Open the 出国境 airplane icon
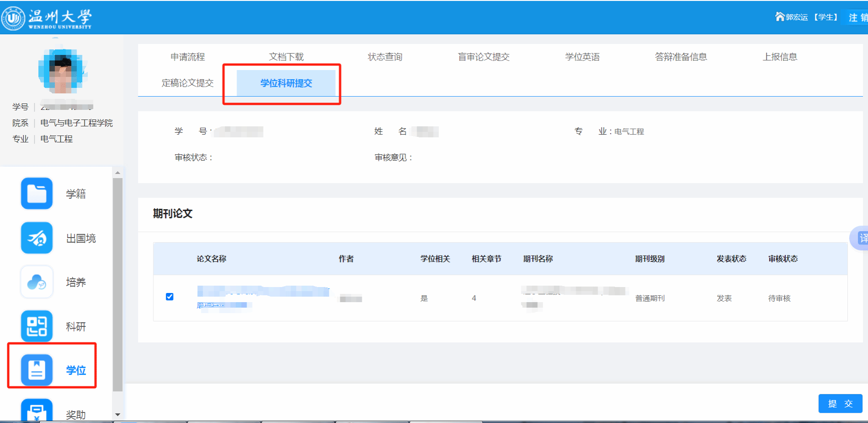This screenshot has height=423, width=868. click(37, 238)
